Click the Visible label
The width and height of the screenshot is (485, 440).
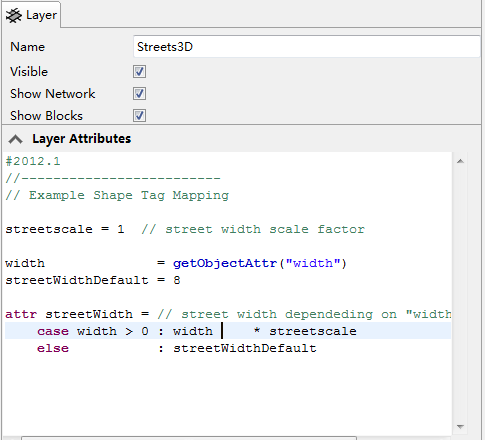click(29, 72)
